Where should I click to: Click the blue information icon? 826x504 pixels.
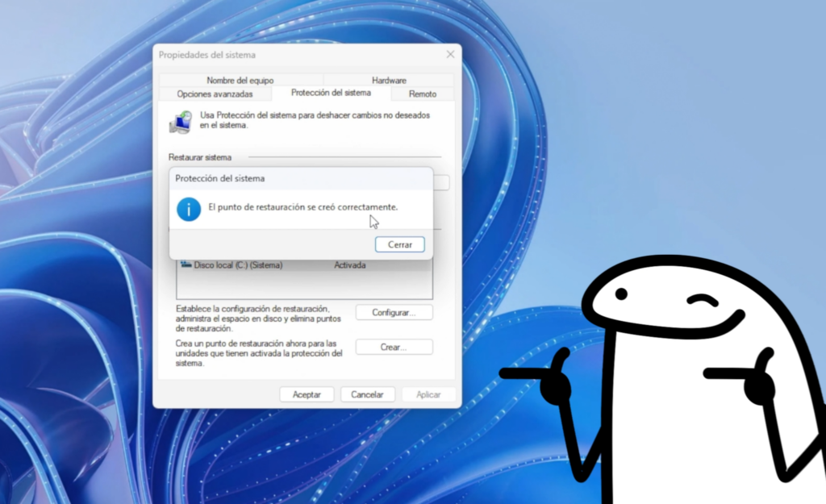tap(189, 209)
